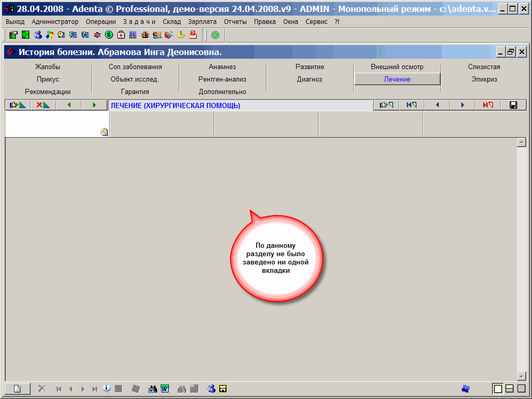
Task: Click the small notepad icon in first cell
Action: (x=104, y=132)
